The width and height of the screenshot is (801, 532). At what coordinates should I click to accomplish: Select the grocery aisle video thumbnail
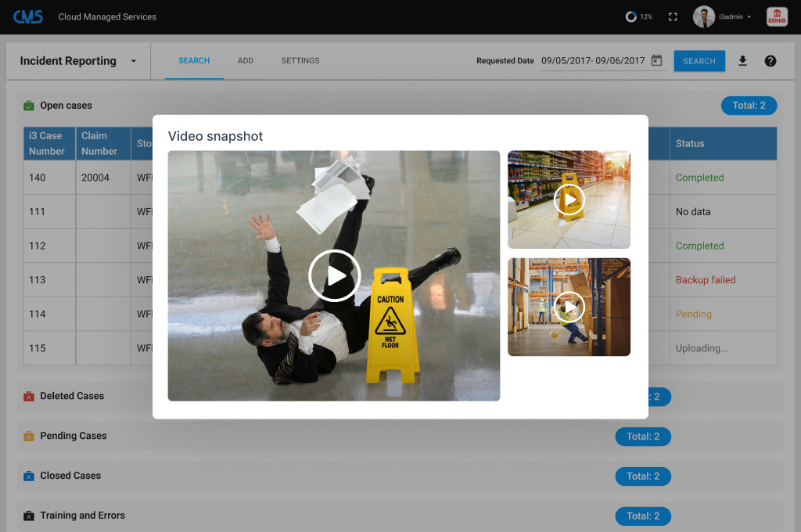[569, 199]
